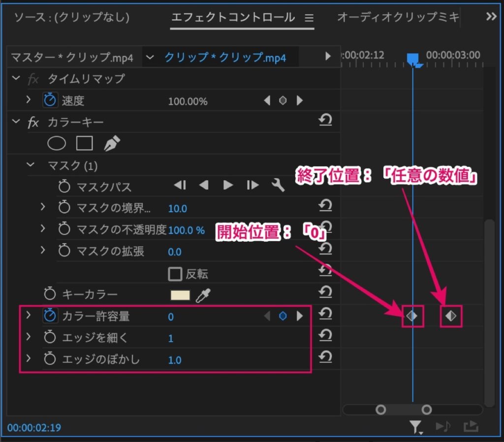The image size is (504, 442).
Task: Collapse マスク (1) group
Action: [x=31, y=164]
